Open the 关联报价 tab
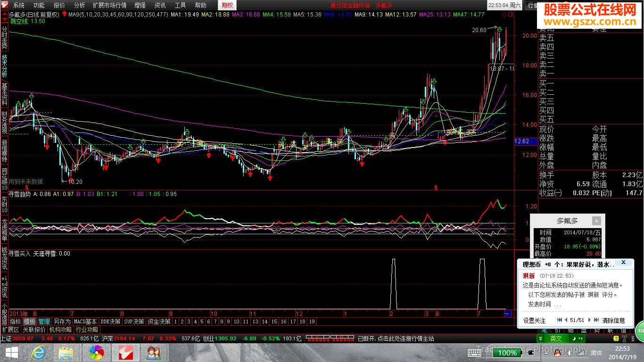Viewport: 644px width, 362px height. (34, 329)
